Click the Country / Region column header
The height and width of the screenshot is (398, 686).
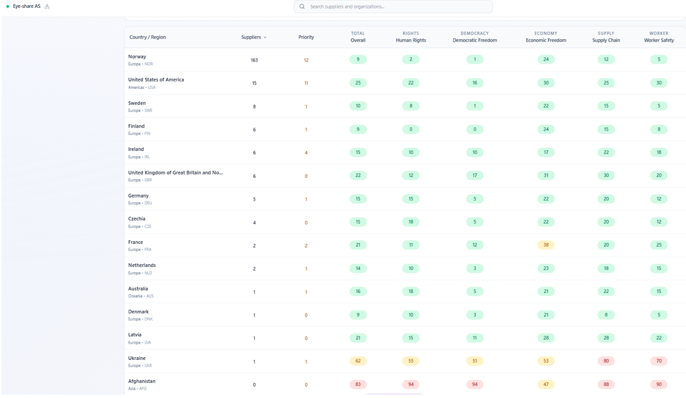click(x=147, y=37)
